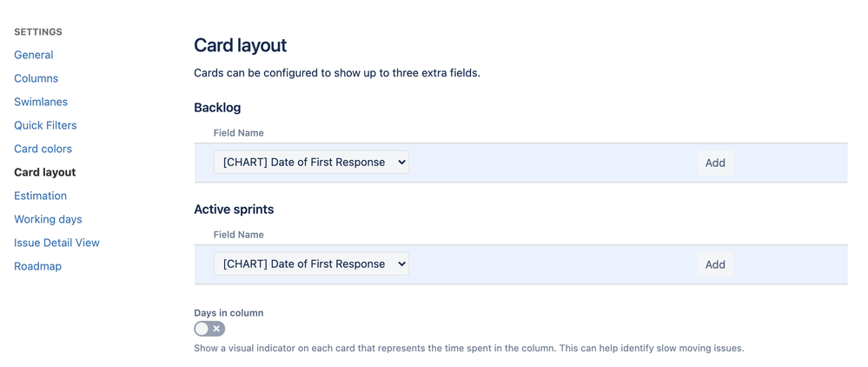Click the Backlog section heading
Image resolution: width=868 pixels, height=367 pixels.
[x=217, y=108]
